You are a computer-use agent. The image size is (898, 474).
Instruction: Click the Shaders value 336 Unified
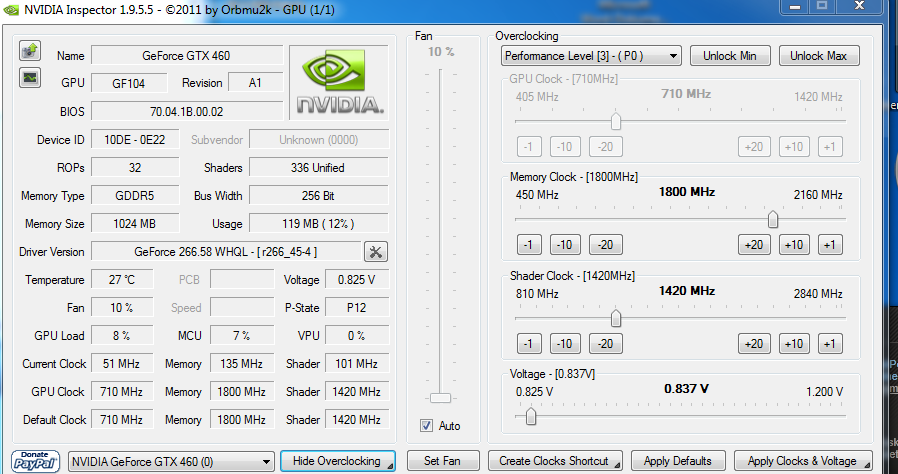pos(318,168)
